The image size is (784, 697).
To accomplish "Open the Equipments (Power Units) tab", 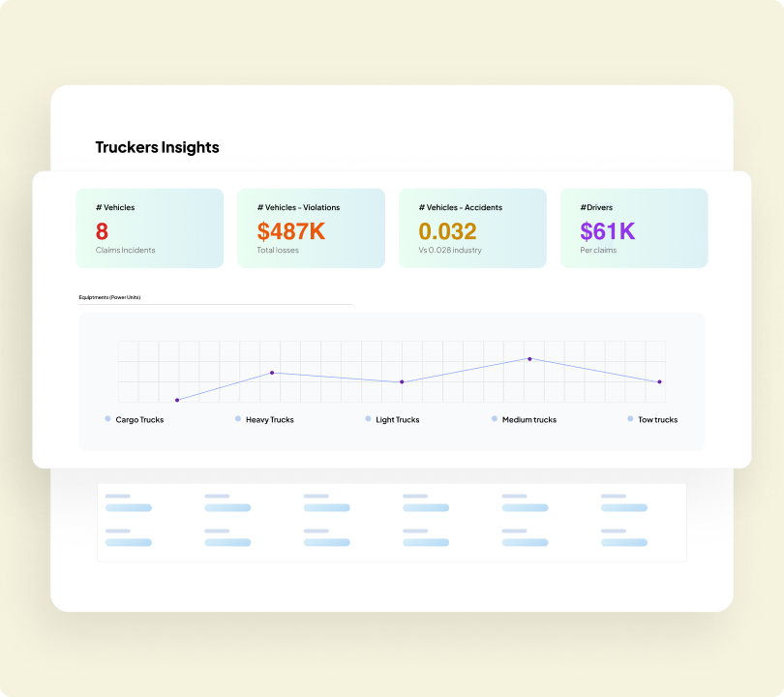I will coord(109,297).
